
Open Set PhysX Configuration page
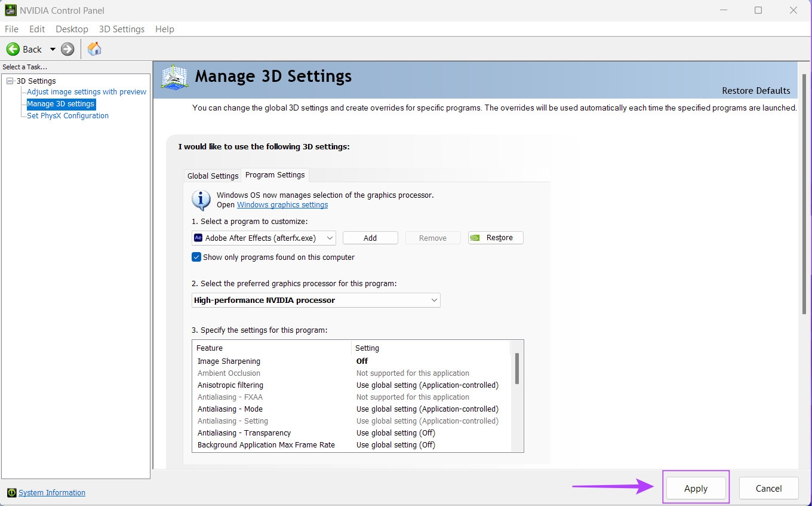[67, 116]
